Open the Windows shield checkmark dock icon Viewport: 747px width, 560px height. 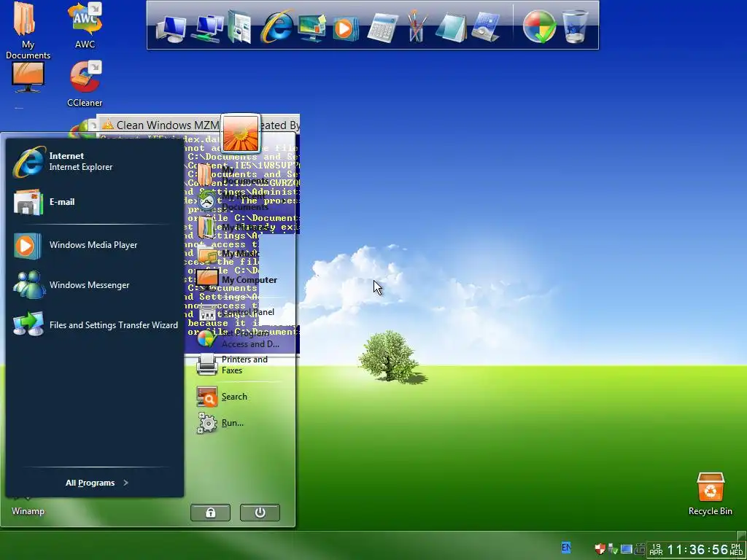(539, 27)
